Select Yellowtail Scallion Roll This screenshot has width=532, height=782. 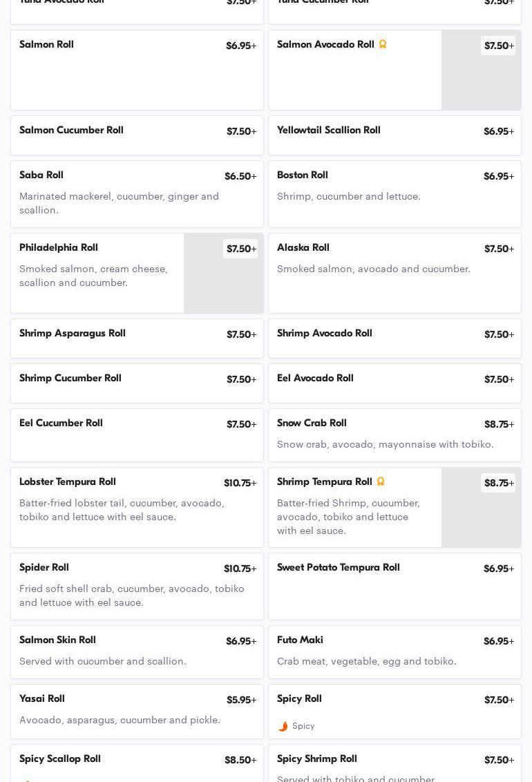(329, 131)
